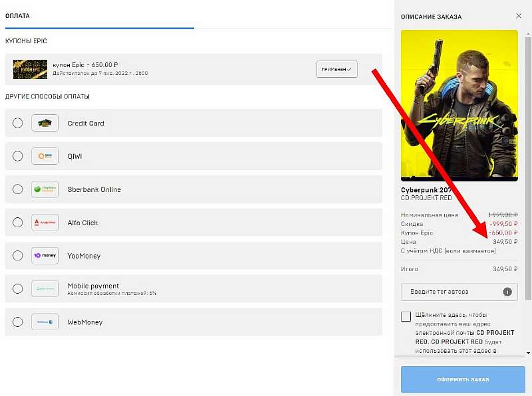The width and height of the screenshot is (532, 396).
Task: Click the VAT note 'С учётом НДС'
Action: (448, 251)
